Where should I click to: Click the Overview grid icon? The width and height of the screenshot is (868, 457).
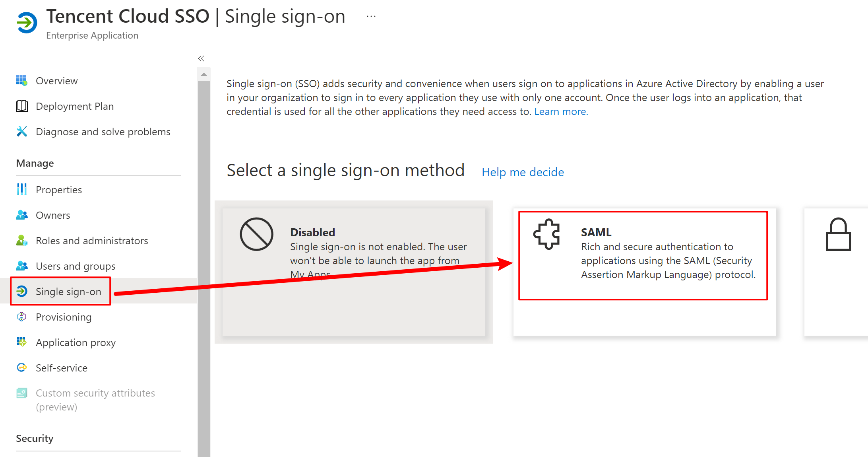pos(22,80)
